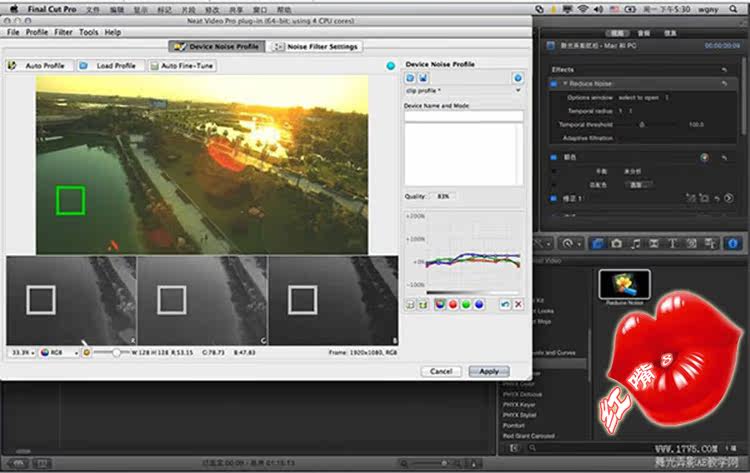Viewport: 750px width, 473px height.
Task: Click the R channel grayscale preview
Action: pos(71,300)
